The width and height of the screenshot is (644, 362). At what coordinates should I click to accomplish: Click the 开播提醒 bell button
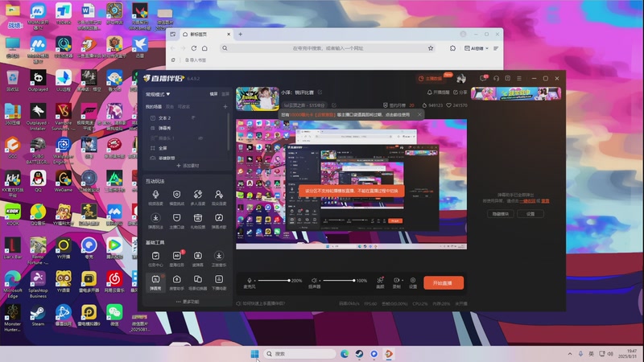(x=438, y=93)
